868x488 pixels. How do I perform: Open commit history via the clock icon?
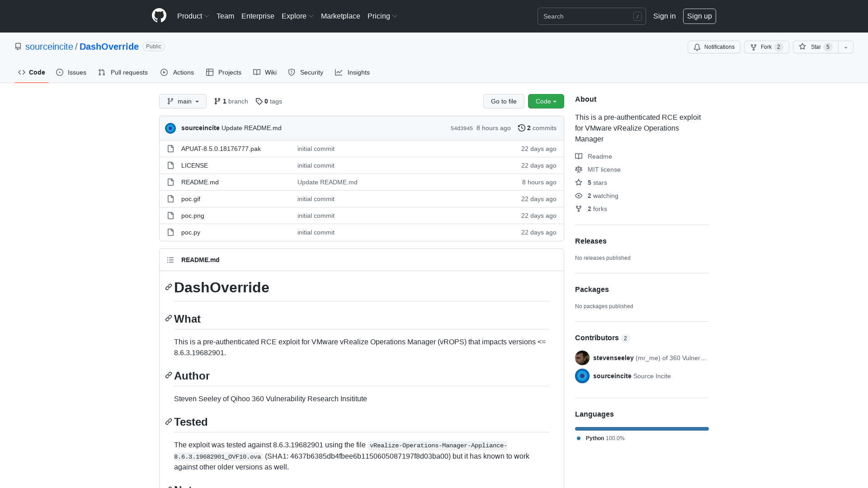point(521,128)
